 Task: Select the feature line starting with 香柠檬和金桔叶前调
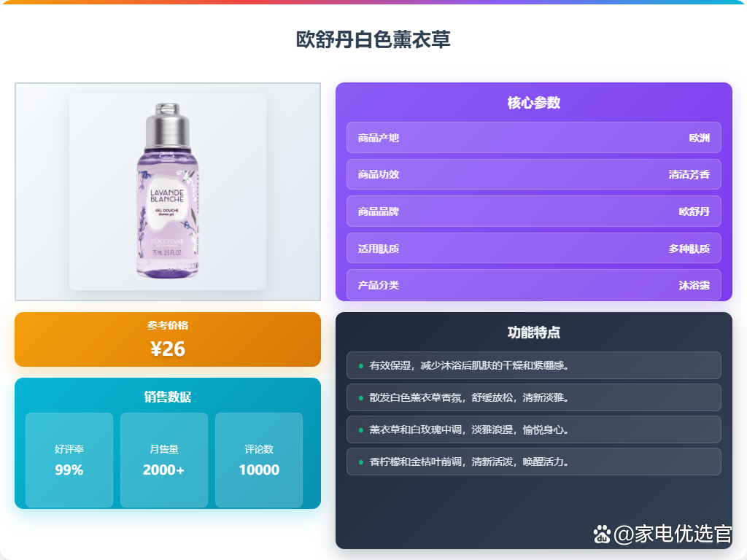pyautogui.click(x=533, y=462)
